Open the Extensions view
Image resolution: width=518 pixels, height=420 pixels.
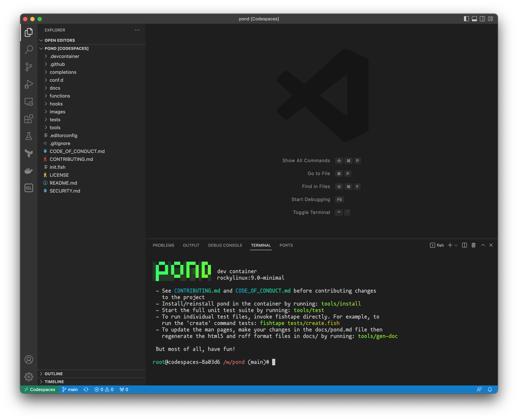[x=29, y=119]
